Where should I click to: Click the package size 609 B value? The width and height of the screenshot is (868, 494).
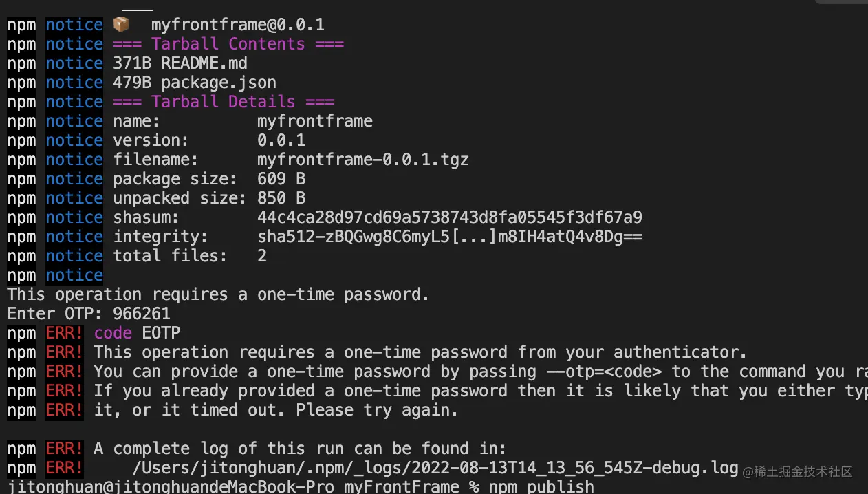[281, 179]
